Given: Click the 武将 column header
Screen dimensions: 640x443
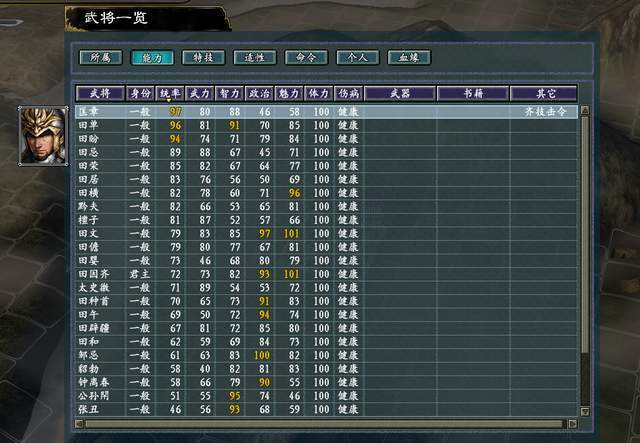Looking at the screenshot, I should (100, 93).
